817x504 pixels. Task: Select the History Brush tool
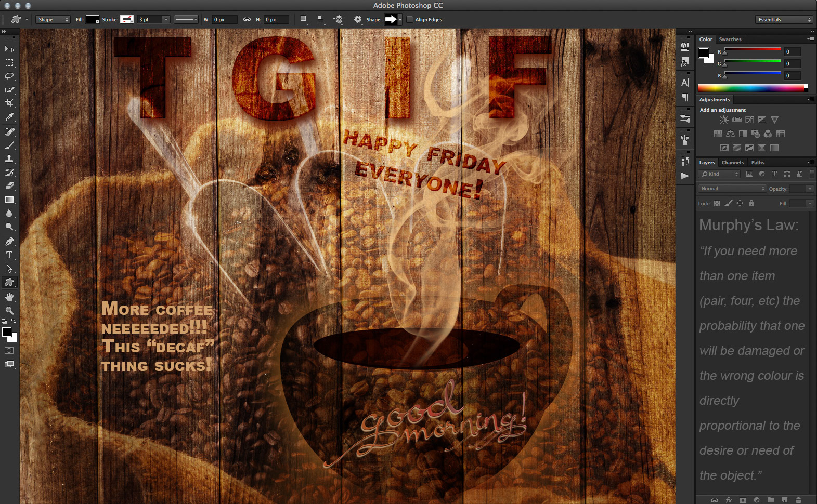(9, 173)
